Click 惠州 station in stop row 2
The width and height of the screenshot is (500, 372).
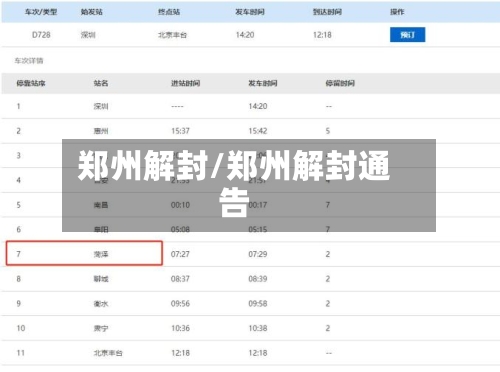[101, 131]
